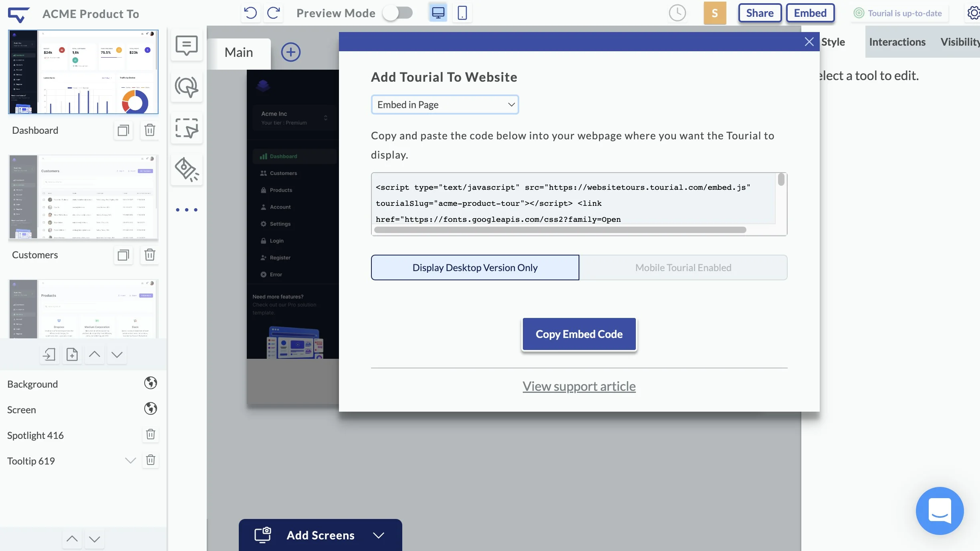Screen dimensions: 980x551
Task: Click the Tourial logo icon
Action: [x=18, y=14]
